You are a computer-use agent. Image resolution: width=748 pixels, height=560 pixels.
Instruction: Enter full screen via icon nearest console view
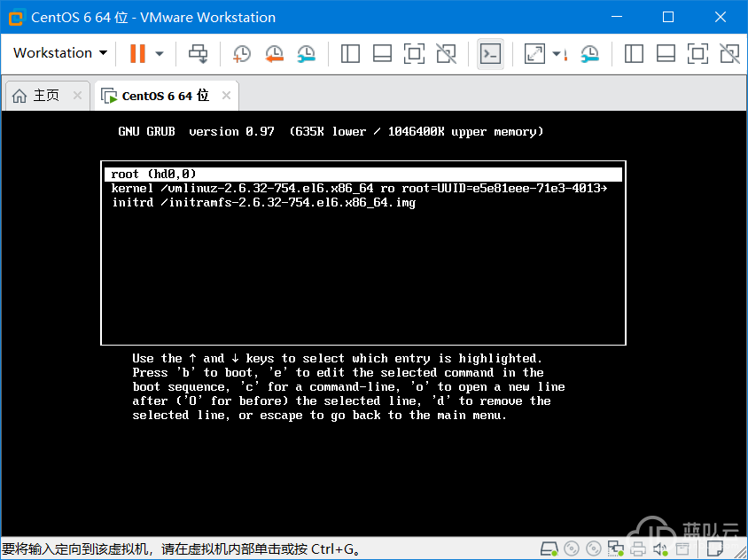[x=414, y=53]
